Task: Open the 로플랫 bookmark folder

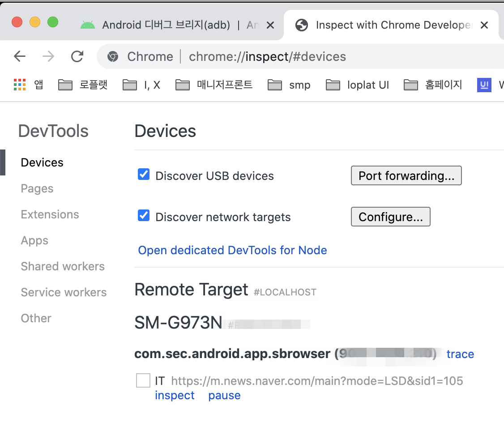Action: (x=83, y=85)
